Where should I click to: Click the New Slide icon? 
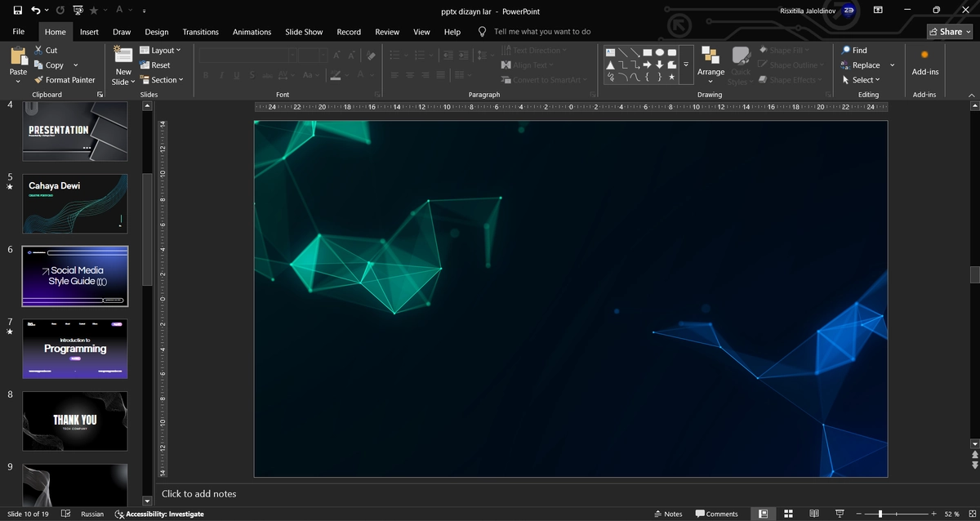(123, 56)
